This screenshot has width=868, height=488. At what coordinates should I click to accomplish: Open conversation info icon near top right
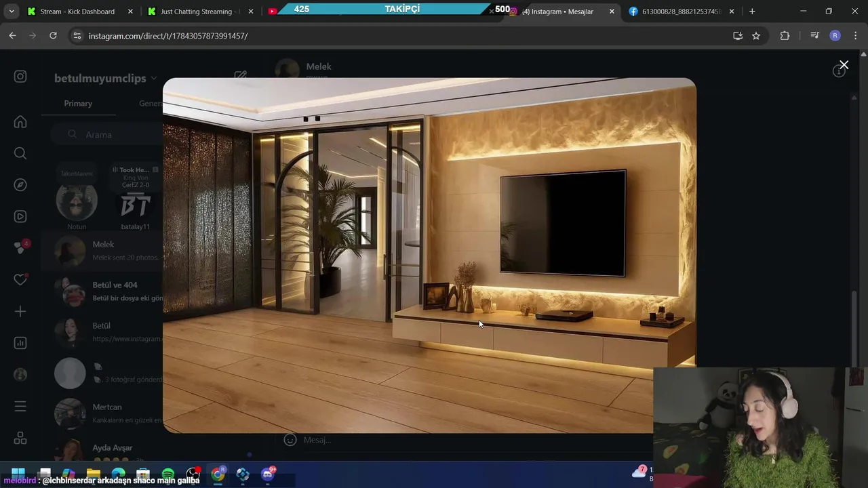click(x=839, y=71)
